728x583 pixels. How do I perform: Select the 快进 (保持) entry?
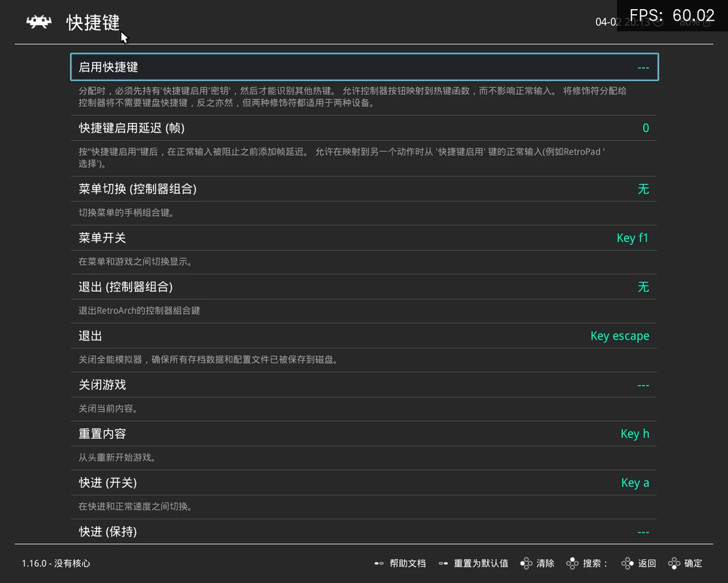click(364, 532)
